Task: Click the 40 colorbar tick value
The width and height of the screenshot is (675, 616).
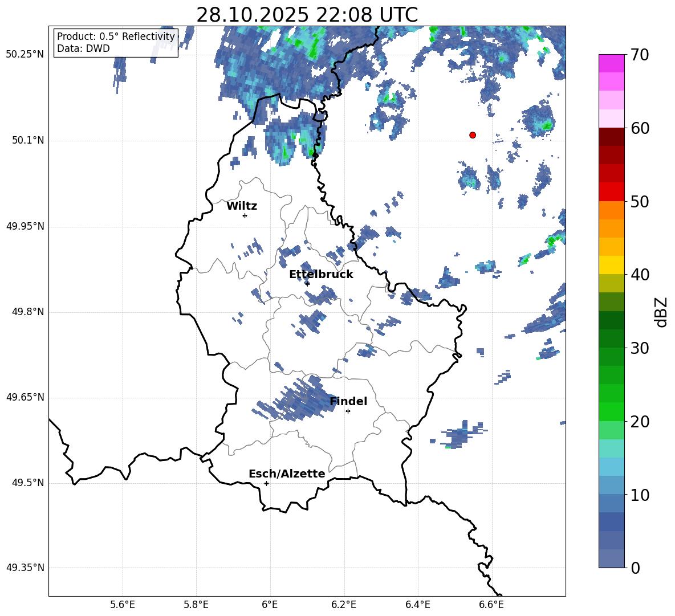Action: pyautogui.click(x=639, y=275)
